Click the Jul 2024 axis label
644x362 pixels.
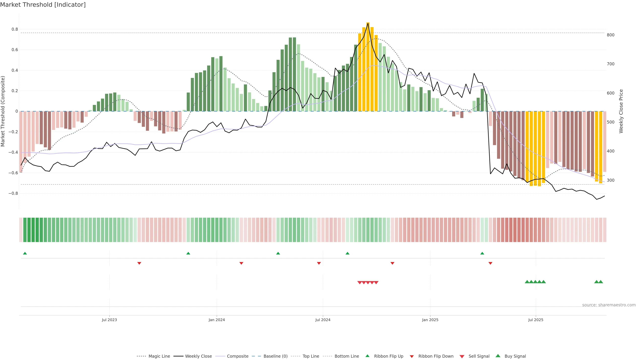point(323,320)
